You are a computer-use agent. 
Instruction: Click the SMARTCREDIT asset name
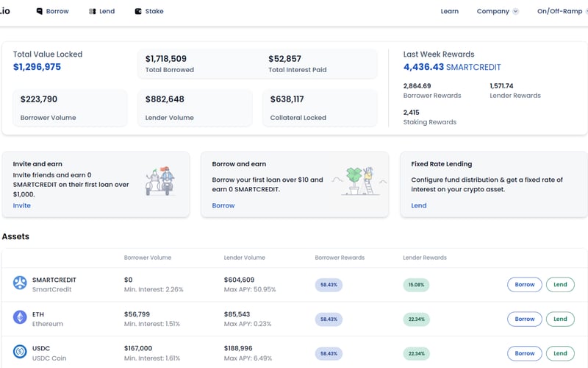coord(54,280)
